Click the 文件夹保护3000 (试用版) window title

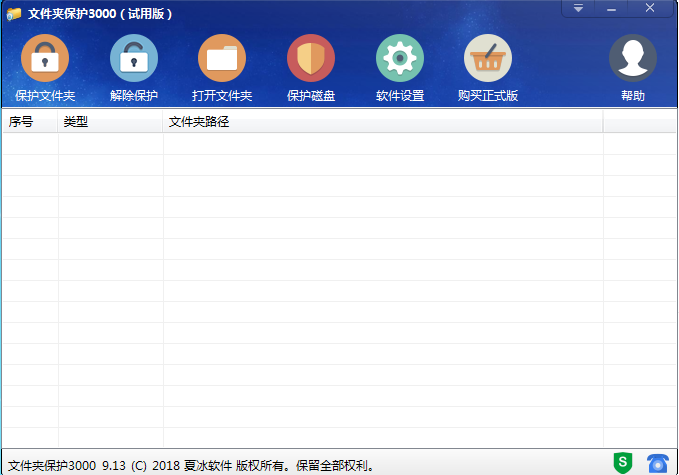pos(100,13)
